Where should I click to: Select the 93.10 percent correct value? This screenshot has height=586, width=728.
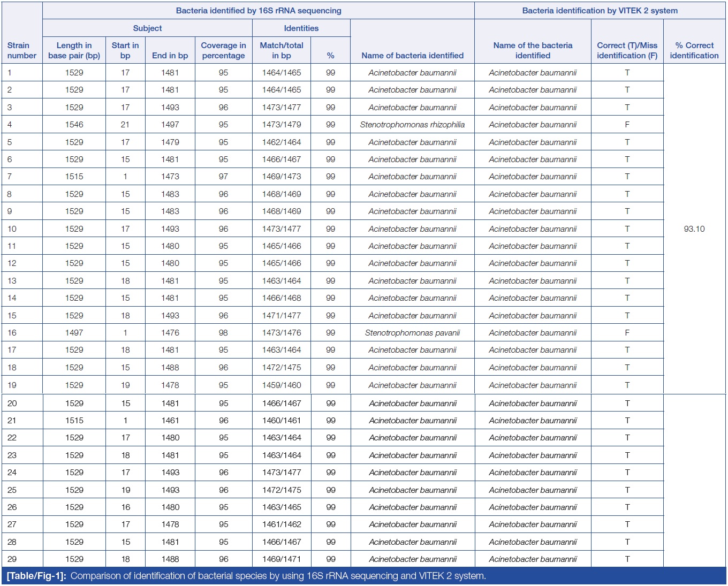click(x=694, y=229)
